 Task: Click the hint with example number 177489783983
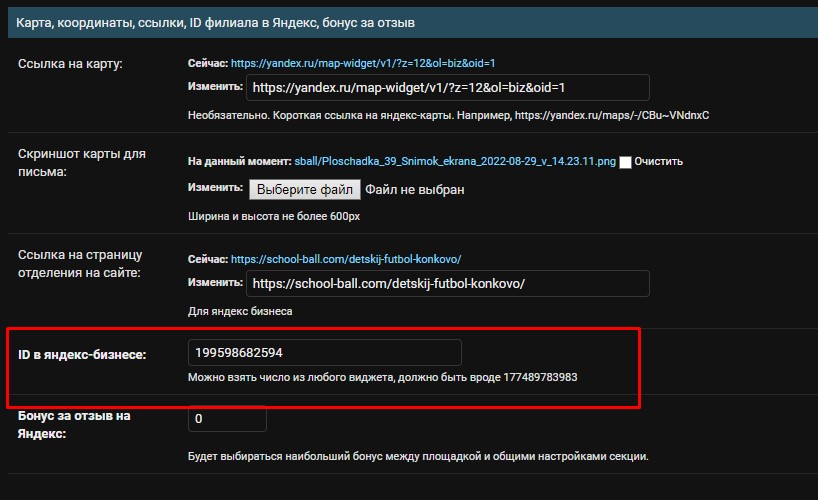(382, 378)
